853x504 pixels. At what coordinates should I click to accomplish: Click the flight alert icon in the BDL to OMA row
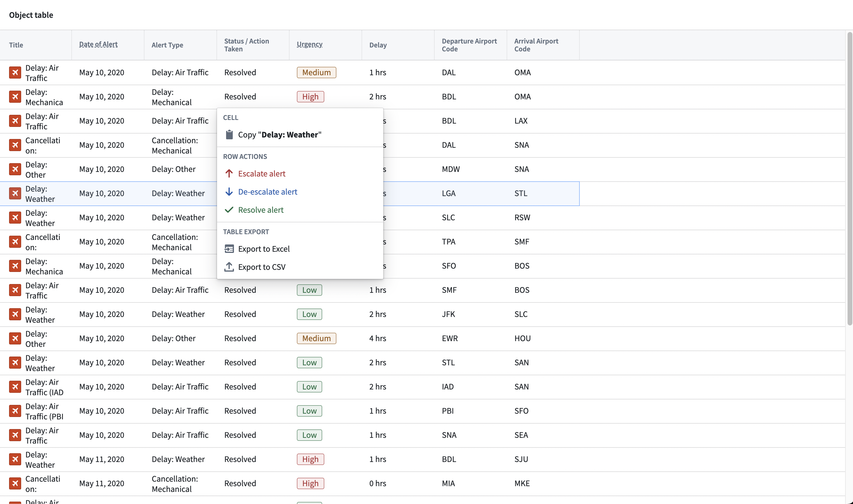[15, 97]
